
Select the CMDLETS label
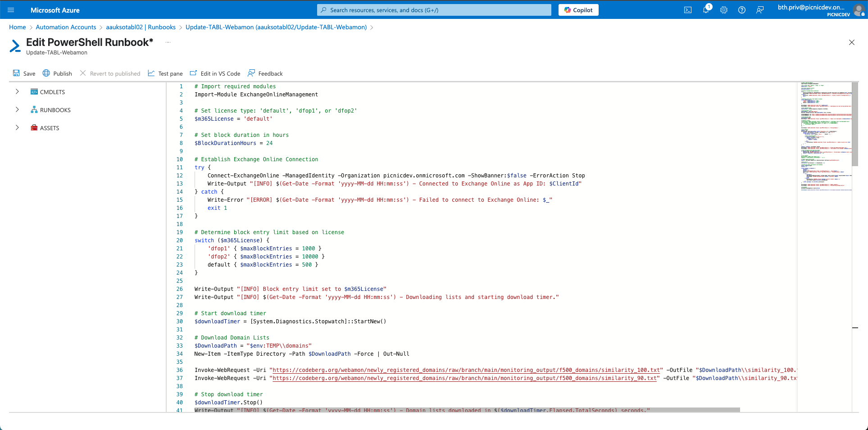(x=52, y=92)
